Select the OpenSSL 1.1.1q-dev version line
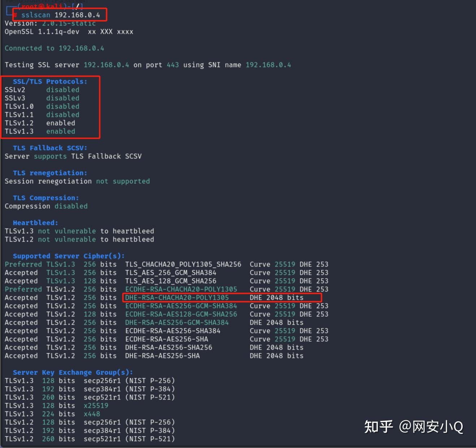Viewport: 476px width, 448px height. coord(69,31)
